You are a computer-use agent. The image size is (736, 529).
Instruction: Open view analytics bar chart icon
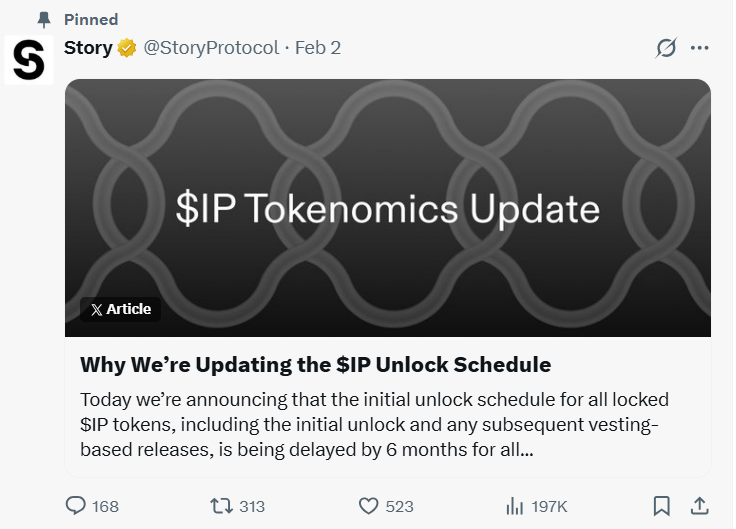515,506
